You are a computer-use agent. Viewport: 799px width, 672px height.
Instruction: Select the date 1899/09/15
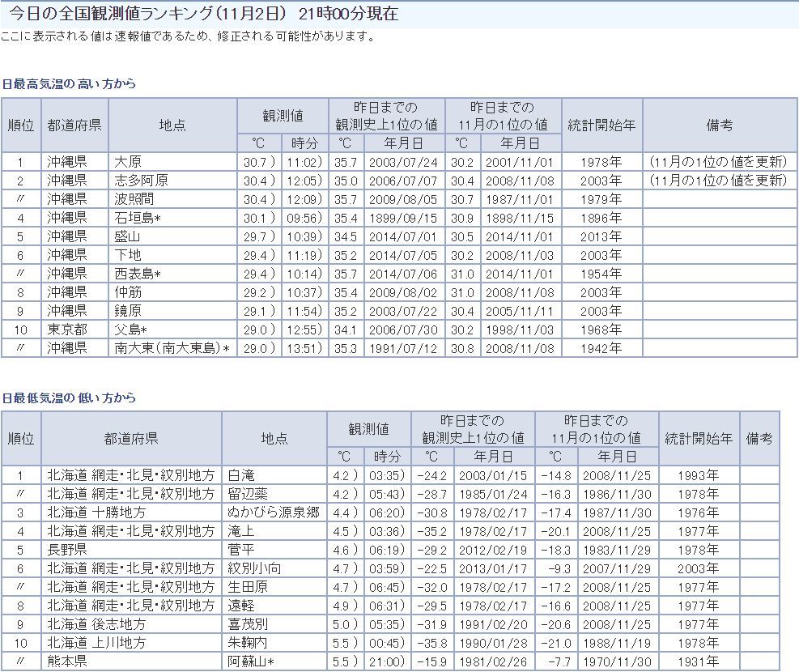[404, 218]
